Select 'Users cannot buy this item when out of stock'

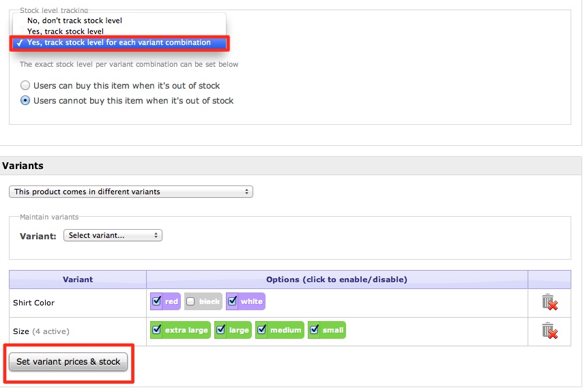(25, 100)
